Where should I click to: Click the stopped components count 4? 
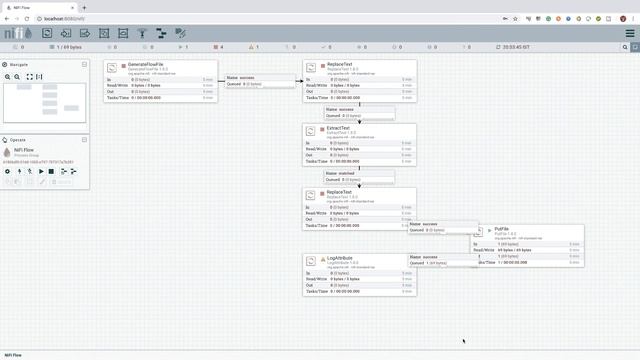218,47
